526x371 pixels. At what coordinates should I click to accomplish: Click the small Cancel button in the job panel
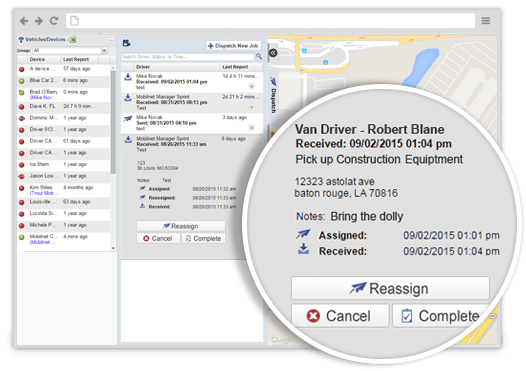[158, 238]
